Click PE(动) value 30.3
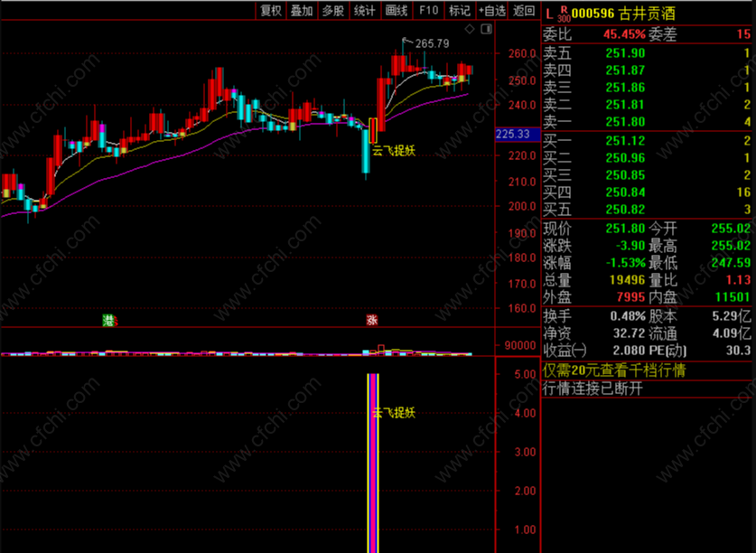This screenshot has width=756, height=553. (x=738, y=351)
